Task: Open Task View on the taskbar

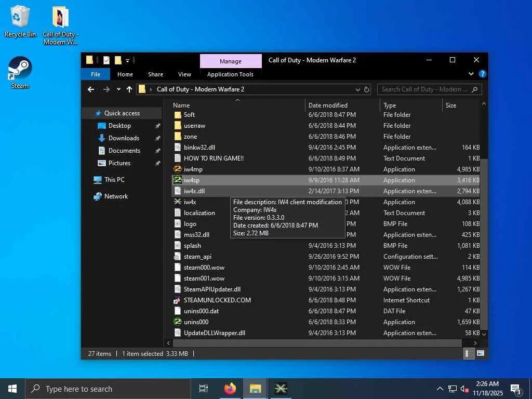Action: (204, 389)
